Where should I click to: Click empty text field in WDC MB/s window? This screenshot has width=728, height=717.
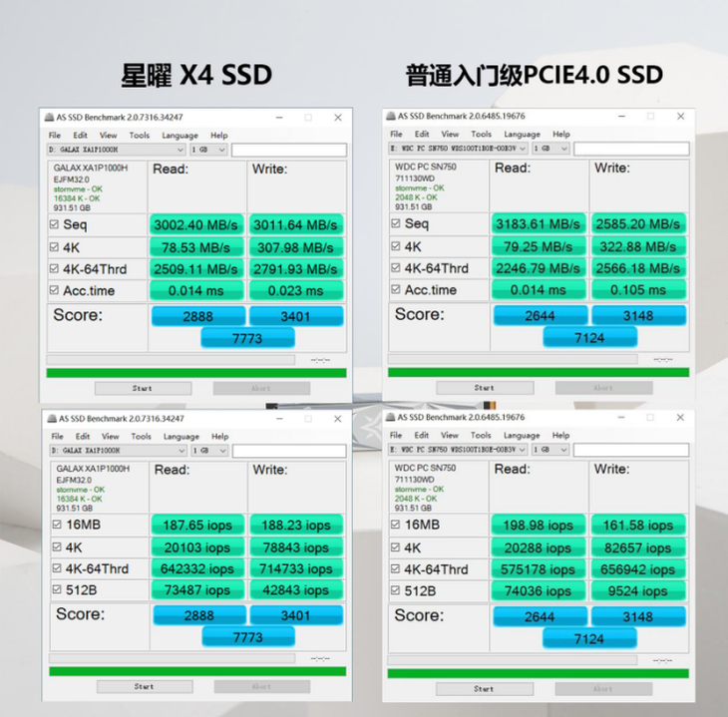tap(631, 149)
